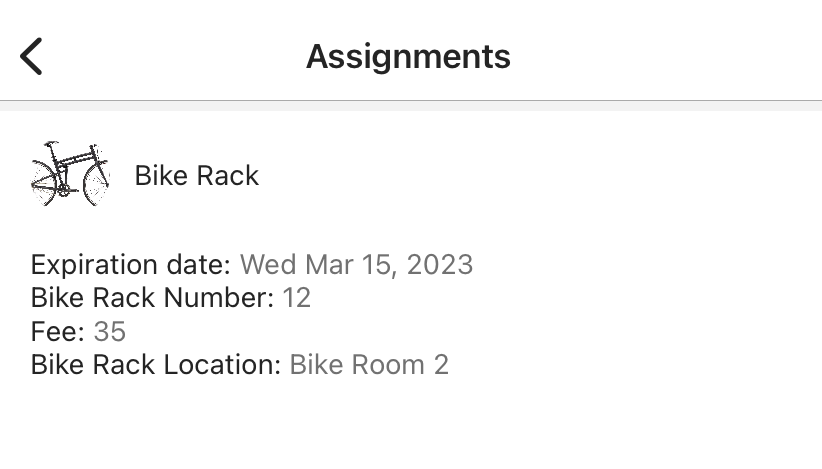Click the Assignments header title
Viewport: 822px width, 469px height.
click(x=408, y=56)
